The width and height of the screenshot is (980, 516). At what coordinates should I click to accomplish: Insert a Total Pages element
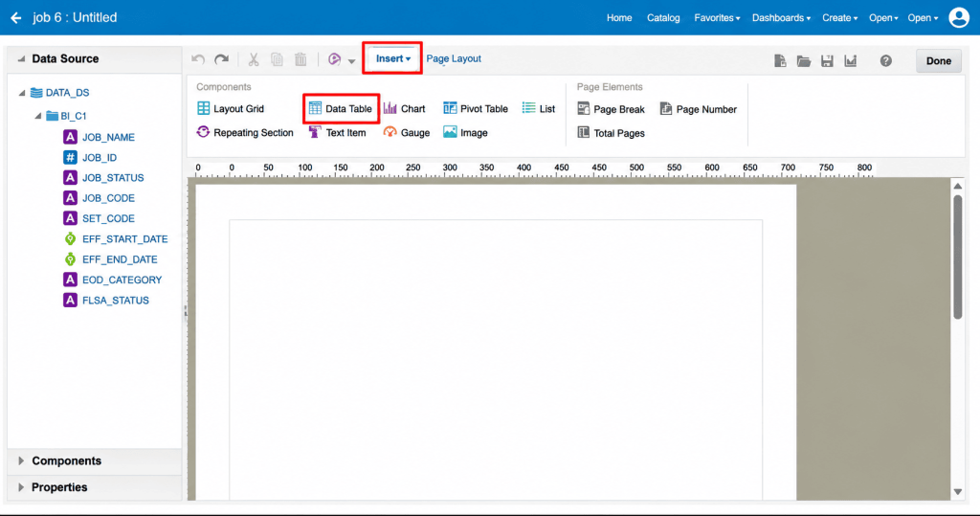(x=612, y=133)
